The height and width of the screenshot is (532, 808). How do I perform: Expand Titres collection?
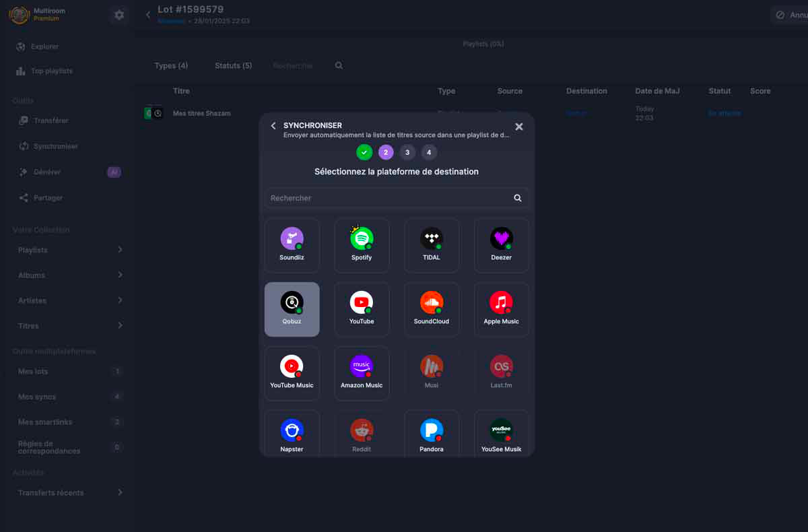click(x=70, y=326)
